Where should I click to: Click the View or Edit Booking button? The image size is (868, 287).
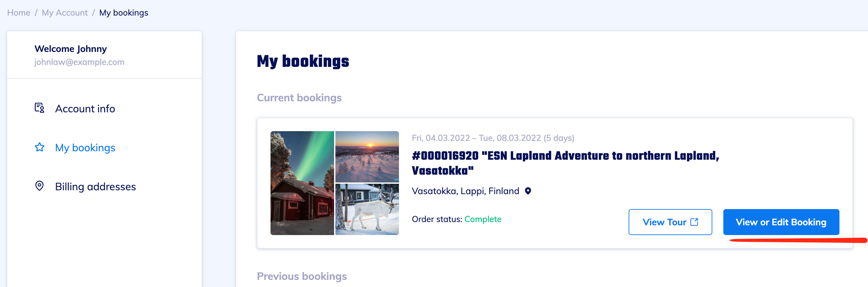pos(781,222)
